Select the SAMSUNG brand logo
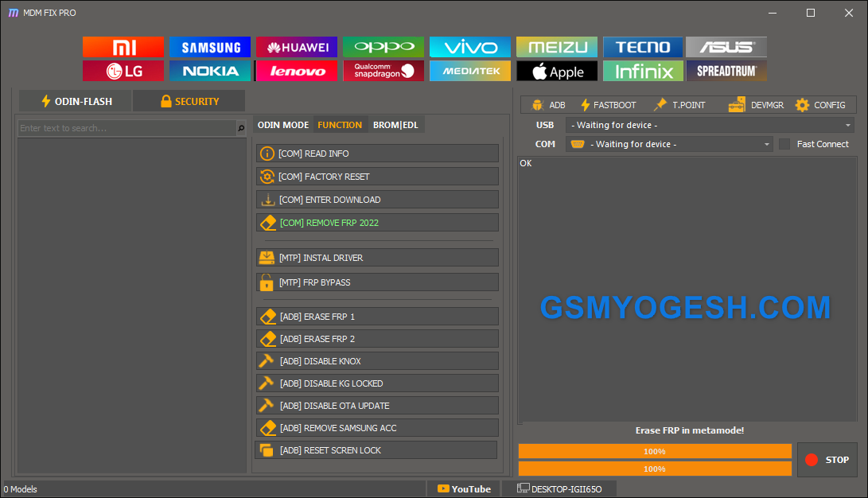This screenshot has width=868, height=498. [x=209, y=46]
